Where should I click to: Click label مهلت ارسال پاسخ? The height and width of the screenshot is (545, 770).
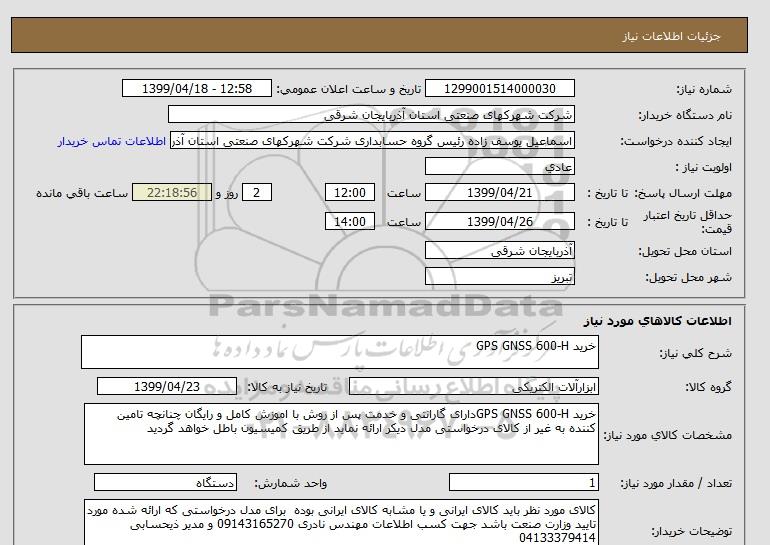(684, 193)
